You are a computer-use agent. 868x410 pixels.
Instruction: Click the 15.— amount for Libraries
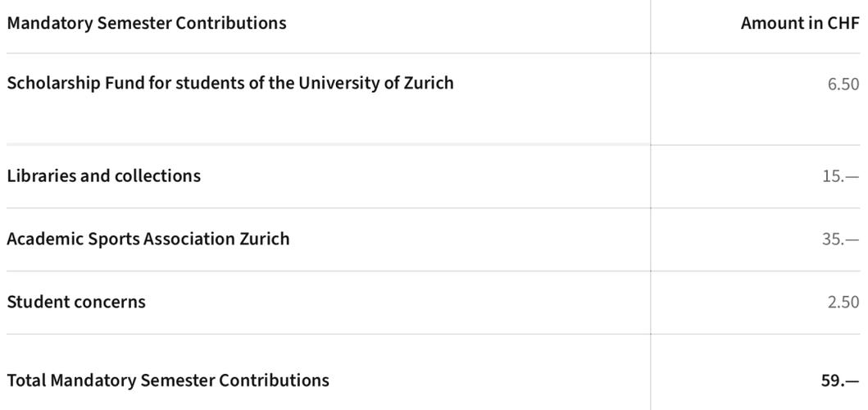point(841,177)
